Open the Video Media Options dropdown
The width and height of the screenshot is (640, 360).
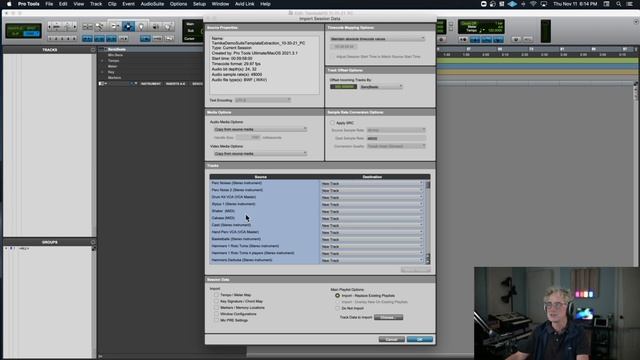coord(260,153)
